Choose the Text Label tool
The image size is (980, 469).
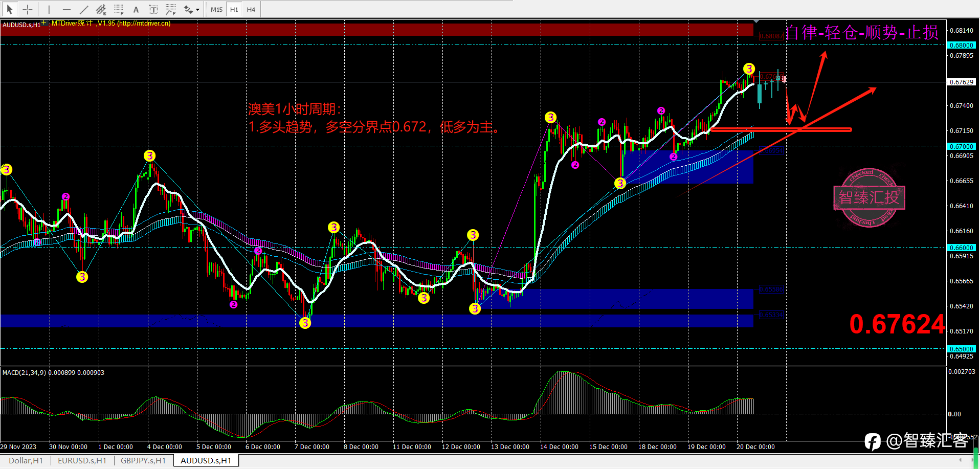pyautogui.click(x=153, y=9)
